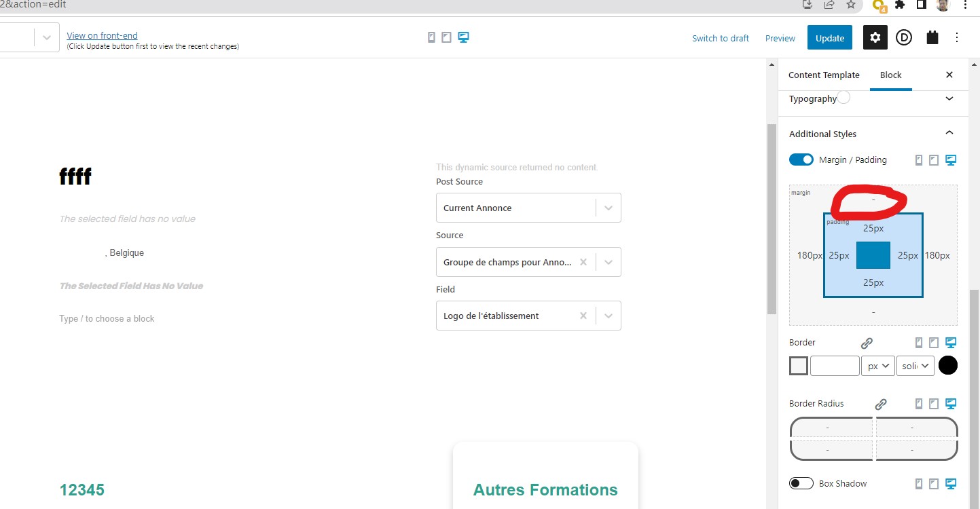Enable the Box Shadow switch
The width and height of the screenshot is (980, 509).
click(801, 483)
